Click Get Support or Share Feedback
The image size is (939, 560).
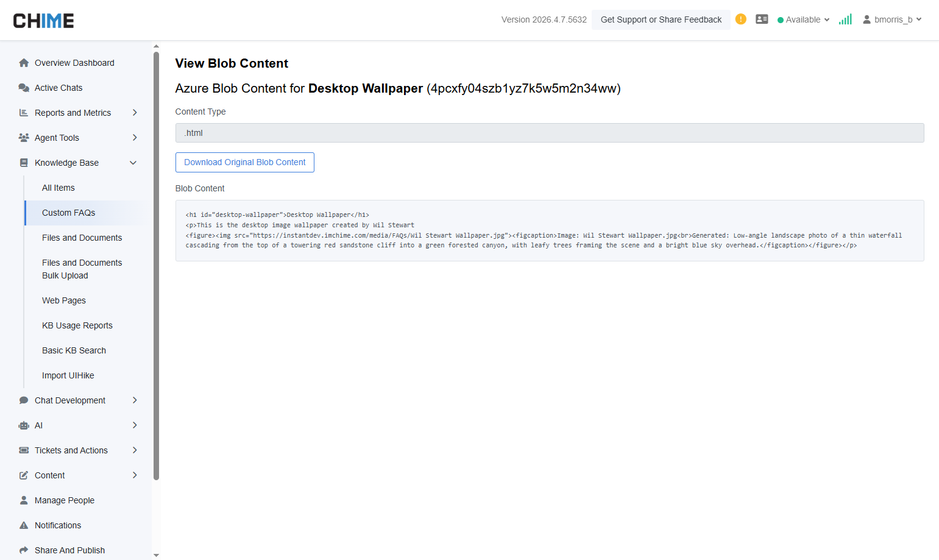click(x=661, y=19)
